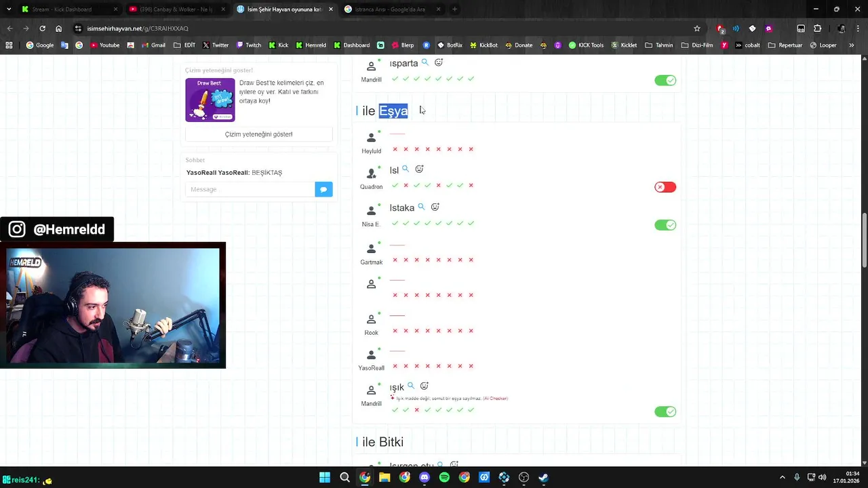868x488 pixels.
Task: Go to browser home page
Action: tap(58, 28)
